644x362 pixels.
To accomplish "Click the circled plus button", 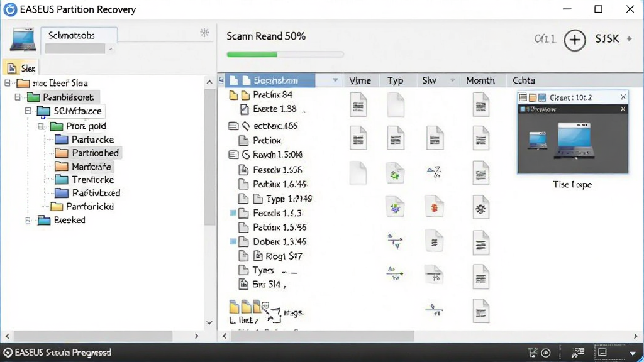I will coord(575,40).
